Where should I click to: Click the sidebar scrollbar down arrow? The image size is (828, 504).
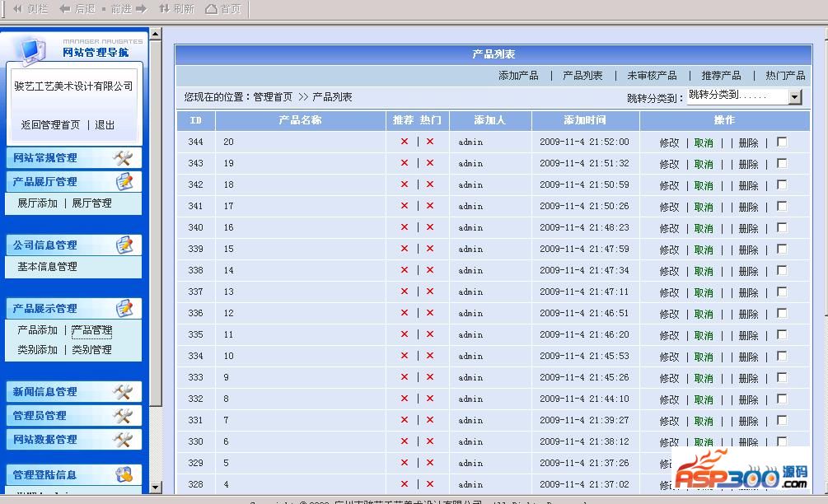point(155,487)
